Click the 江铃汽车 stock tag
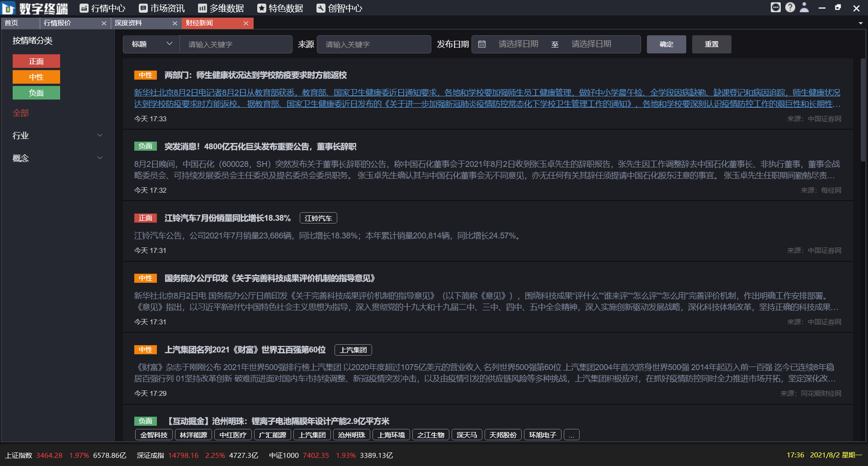 (x=318, y=218)
